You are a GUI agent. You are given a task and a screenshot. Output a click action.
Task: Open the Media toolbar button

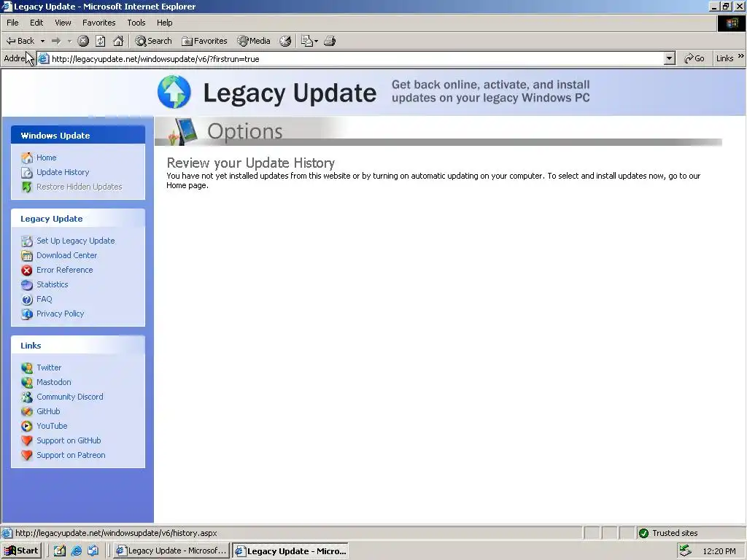(254, 41)
